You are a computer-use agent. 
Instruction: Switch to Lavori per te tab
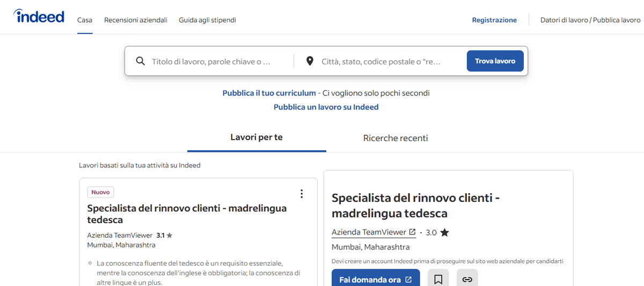(x=257, y=137)
